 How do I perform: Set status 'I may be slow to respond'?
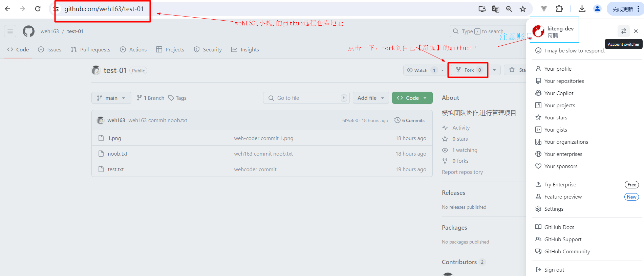pyautogui.click(x=570, y=50)
